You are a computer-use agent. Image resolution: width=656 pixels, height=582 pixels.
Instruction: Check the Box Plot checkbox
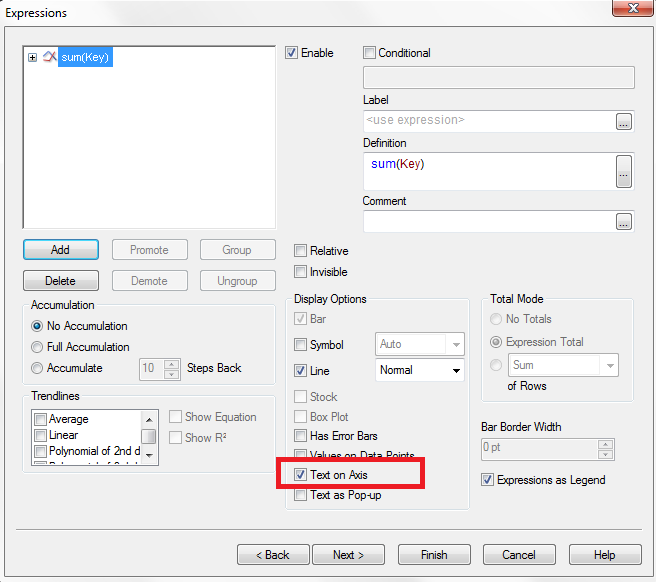tap(300, 417)
